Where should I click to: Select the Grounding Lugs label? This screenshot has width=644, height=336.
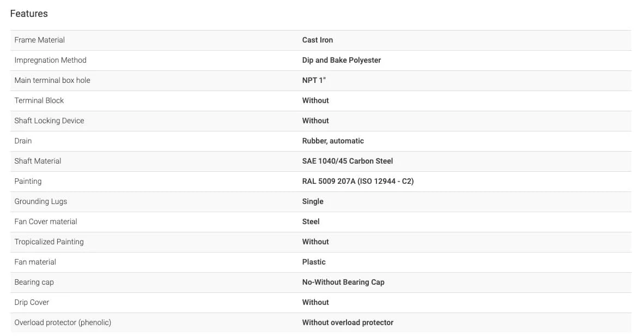(41, 201)
